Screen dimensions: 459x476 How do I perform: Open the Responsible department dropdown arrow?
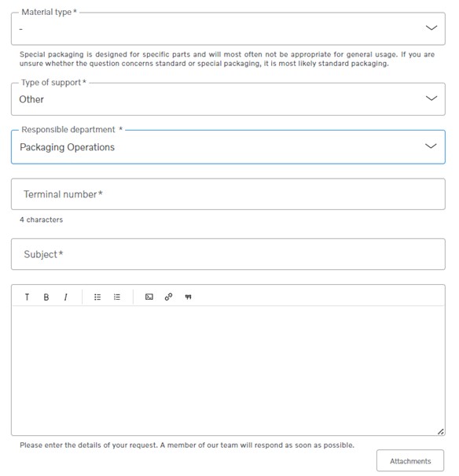(x=431, y=146)
